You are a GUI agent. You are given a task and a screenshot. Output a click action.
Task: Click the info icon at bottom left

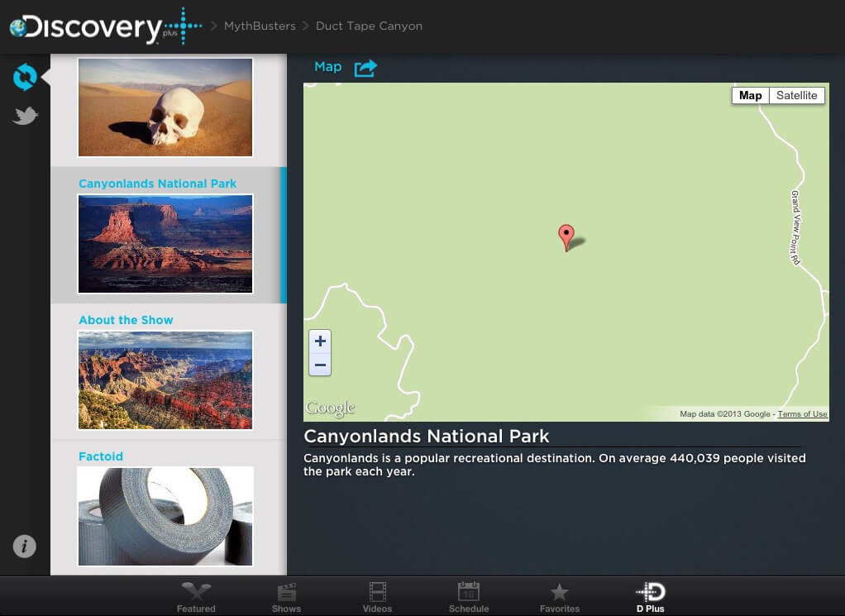click(25, 546)
